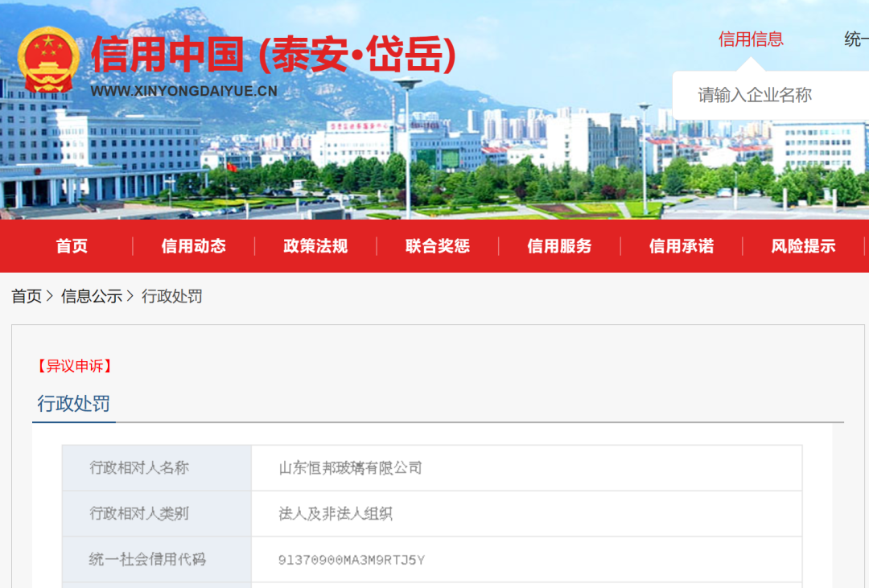The width and height of the screenshot is (869, 588).
Task: Open the red 【异议申诉】 link
Action: pos(74,366)
